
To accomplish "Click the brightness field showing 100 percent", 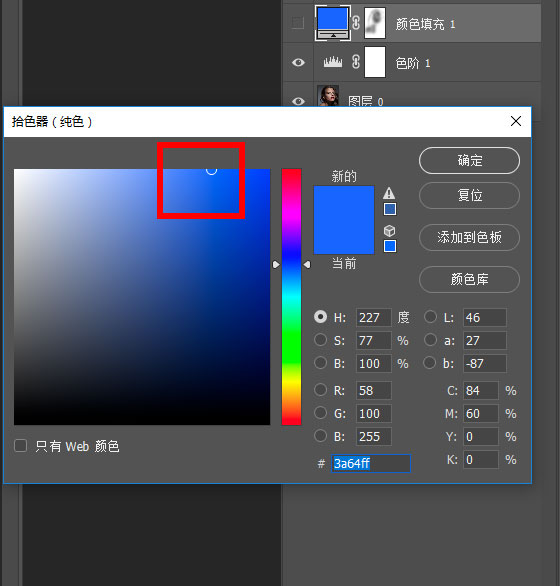I will pyautogui.click(x=373, y=364).
